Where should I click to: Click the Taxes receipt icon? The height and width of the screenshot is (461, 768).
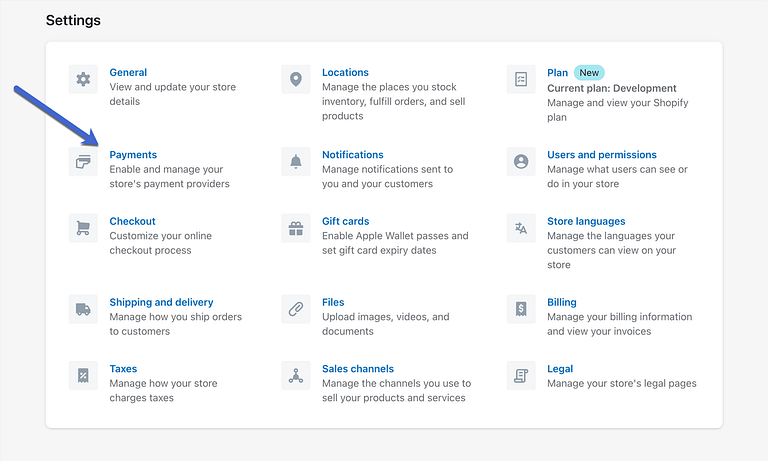pos(83,376)
